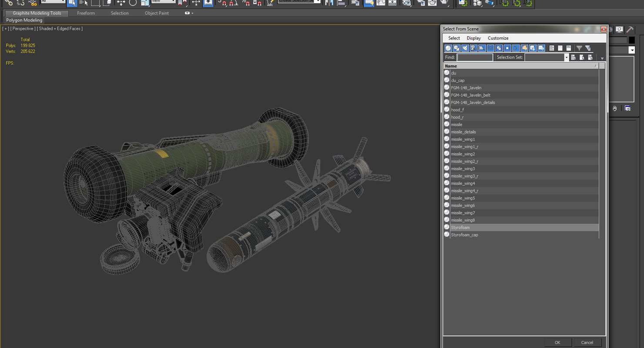Click second selection set list icon
The height and width of the screenshot is (348, 644).
click(x=582, y=57)
